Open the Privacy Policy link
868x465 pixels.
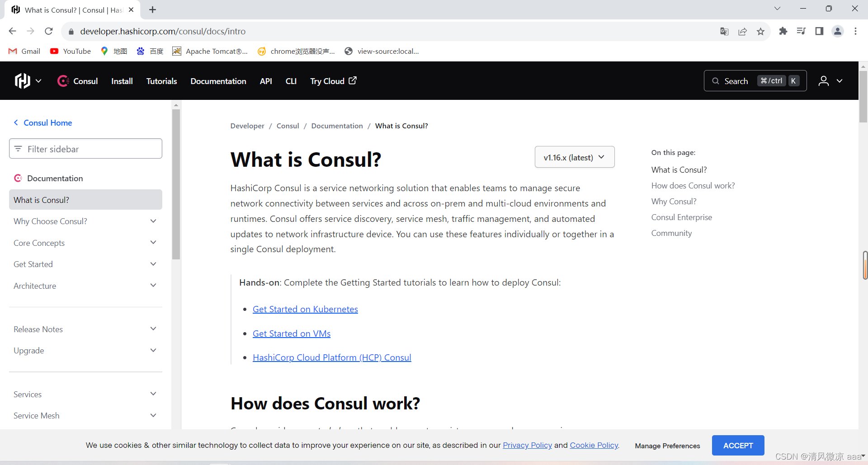527,445
